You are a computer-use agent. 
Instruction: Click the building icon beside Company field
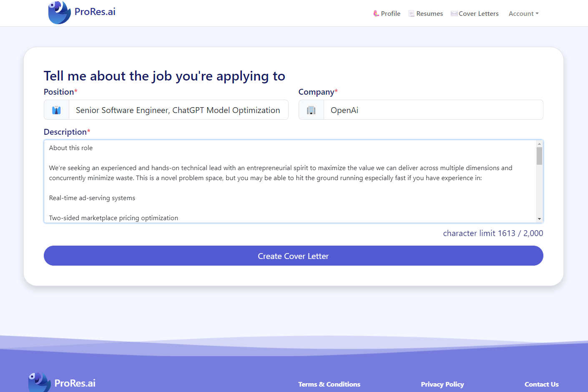[311, 110]
